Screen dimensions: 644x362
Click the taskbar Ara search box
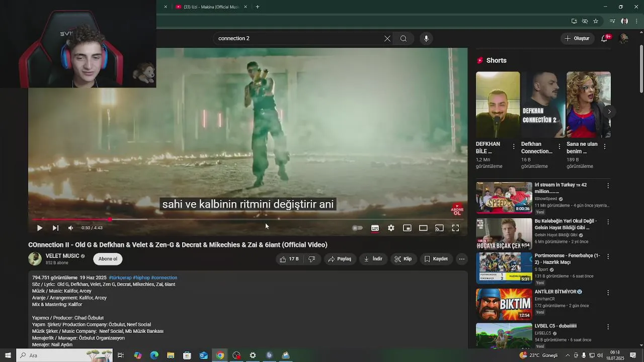(x=64, y=355)
